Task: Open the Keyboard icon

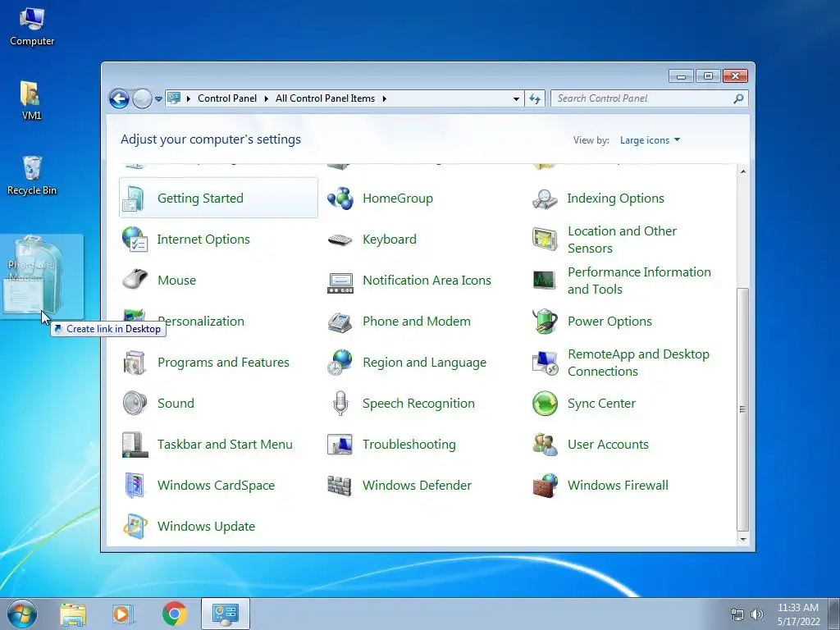Action: click(x=340, y=240)
